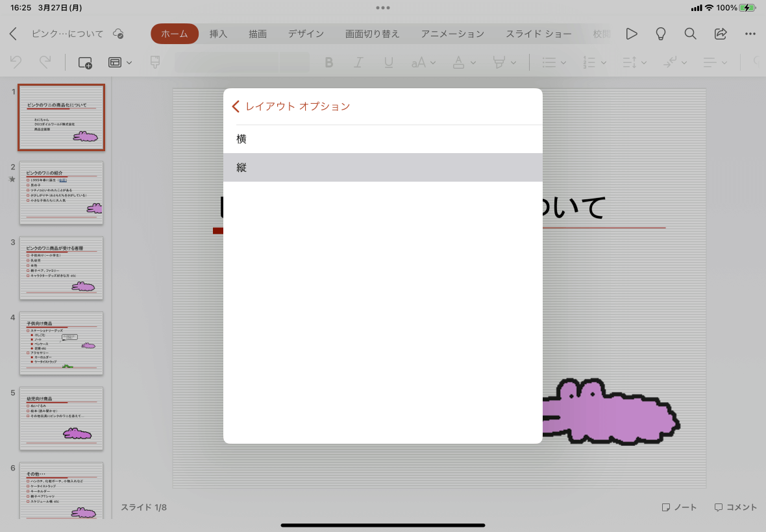Toggle bold formatting
This screenshot has height=532, width=766.
click(x=328, y=62)
